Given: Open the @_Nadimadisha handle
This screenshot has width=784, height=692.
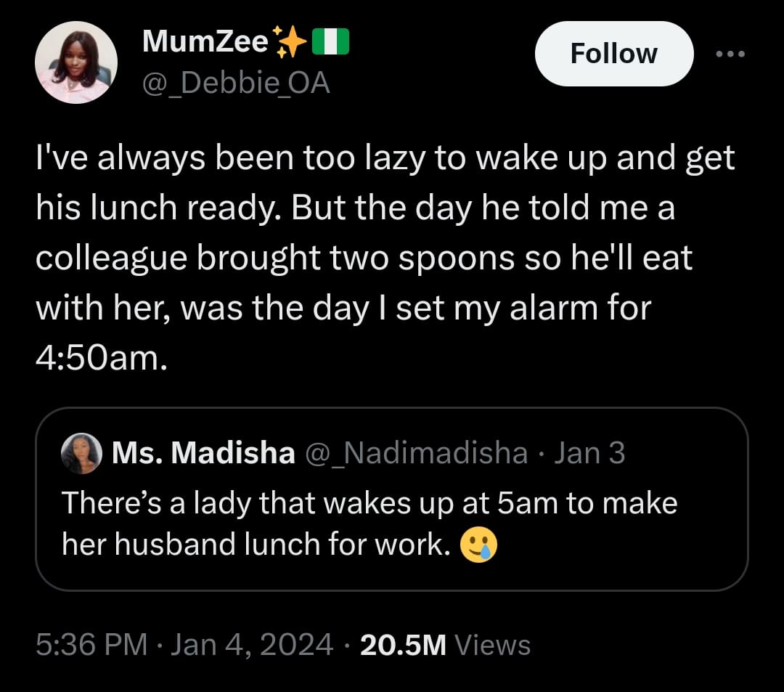Looking at the screenshot, I should click(x=417, y=453).
